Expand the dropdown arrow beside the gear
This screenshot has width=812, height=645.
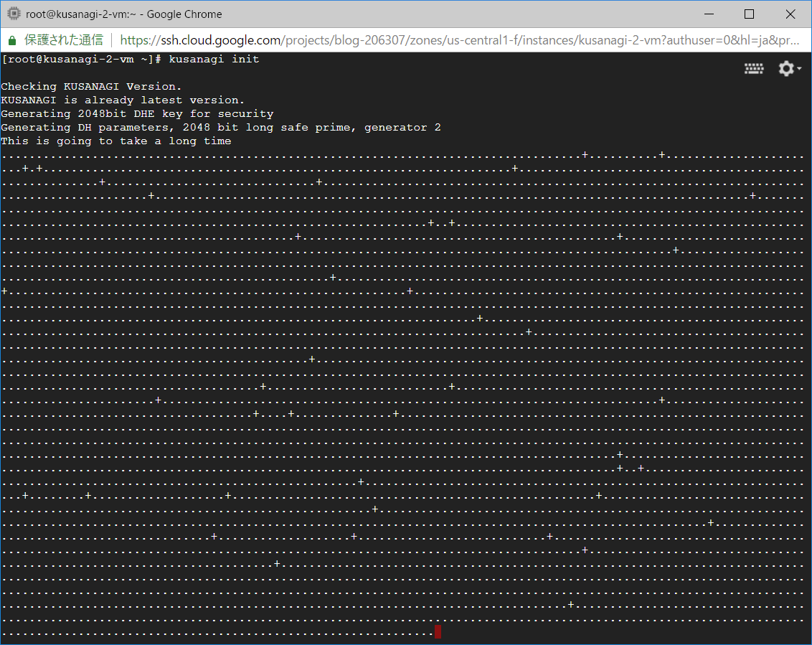799,69
